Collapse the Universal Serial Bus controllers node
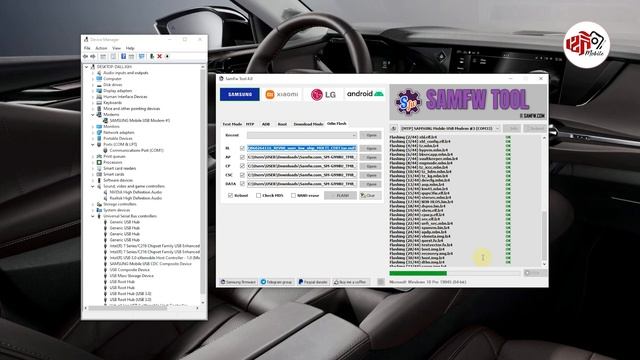Screen dimensions: 640x360 click(x=93, y=216)
